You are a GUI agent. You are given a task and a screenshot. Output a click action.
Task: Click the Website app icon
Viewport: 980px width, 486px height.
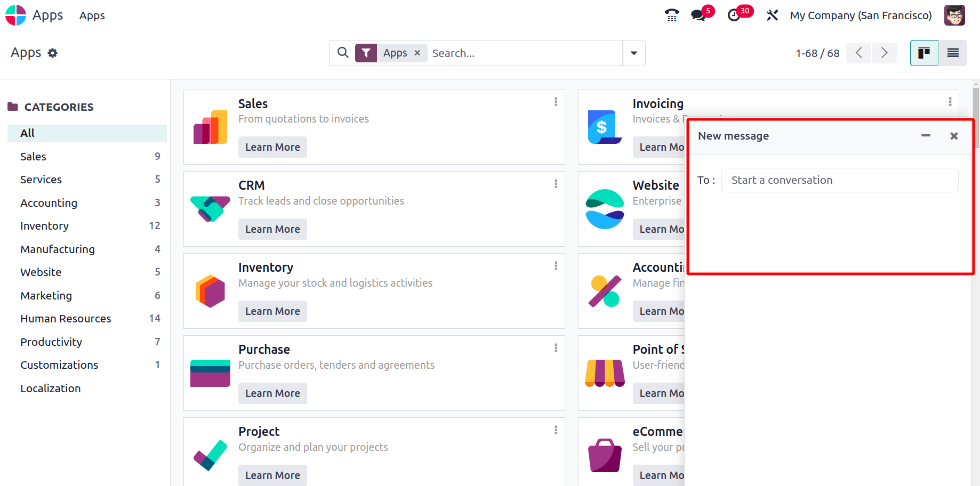pyautogui.click(x=605, y=209)
